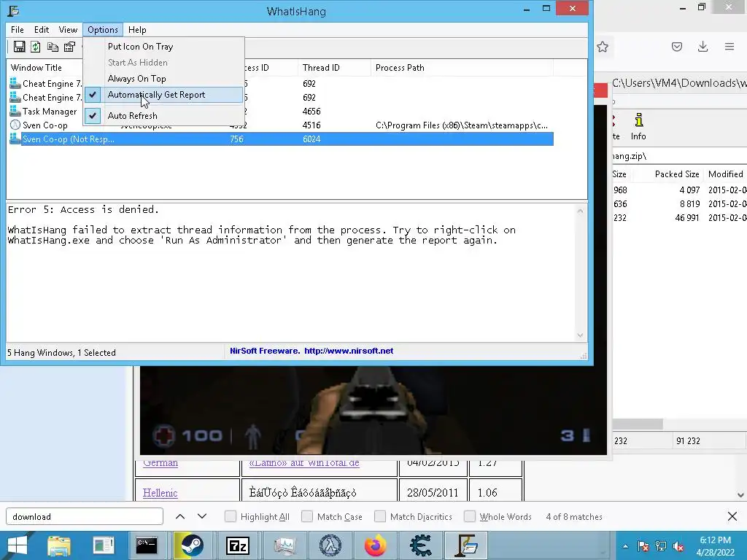Screen dimensions: 747x560
Task: Toggle the Auto Refresh option
Action: coord(164,116)
